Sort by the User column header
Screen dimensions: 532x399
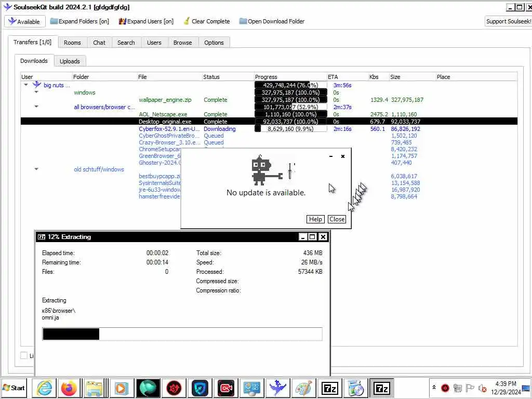(x=46, y=77)
